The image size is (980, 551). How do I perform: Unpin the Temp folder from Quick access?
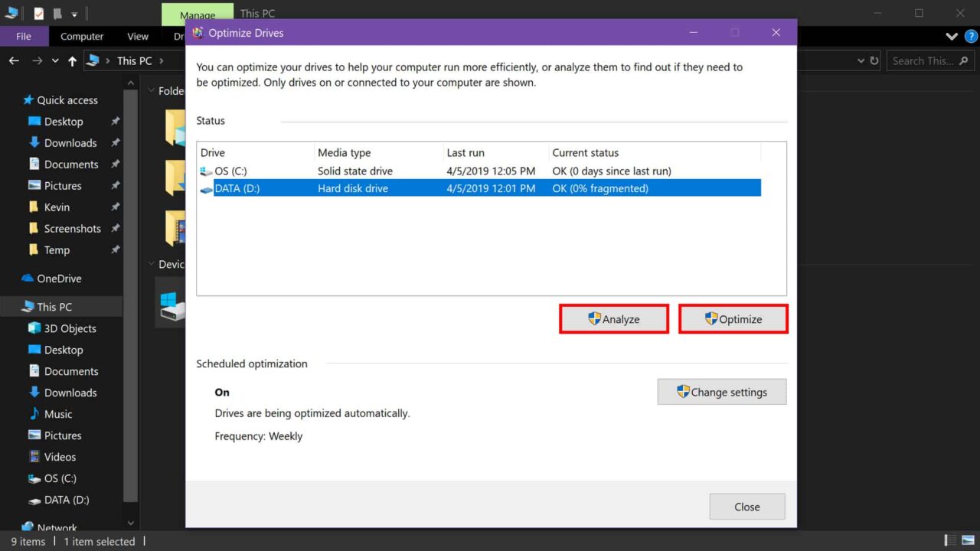[x=116, y=249]
